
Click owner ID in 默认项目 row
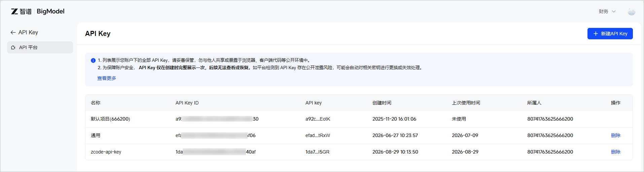click(x=550, y=119)
